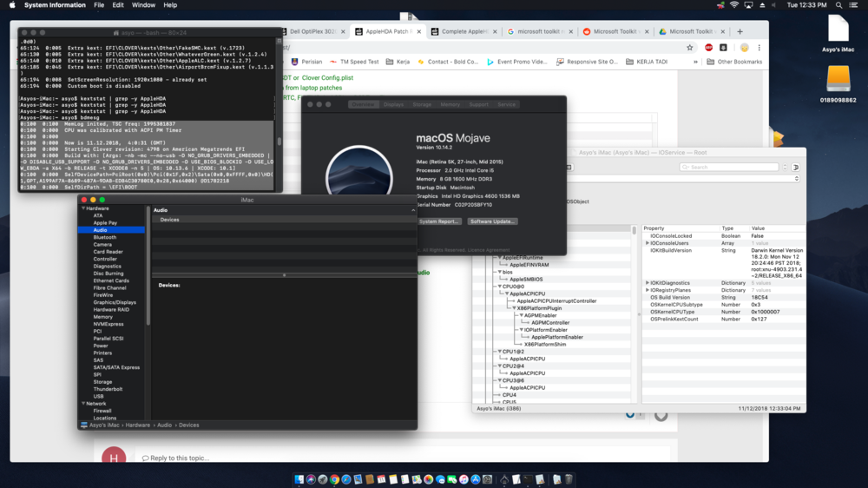Open the Help menu
868x488 pixels.
(170, 5)
